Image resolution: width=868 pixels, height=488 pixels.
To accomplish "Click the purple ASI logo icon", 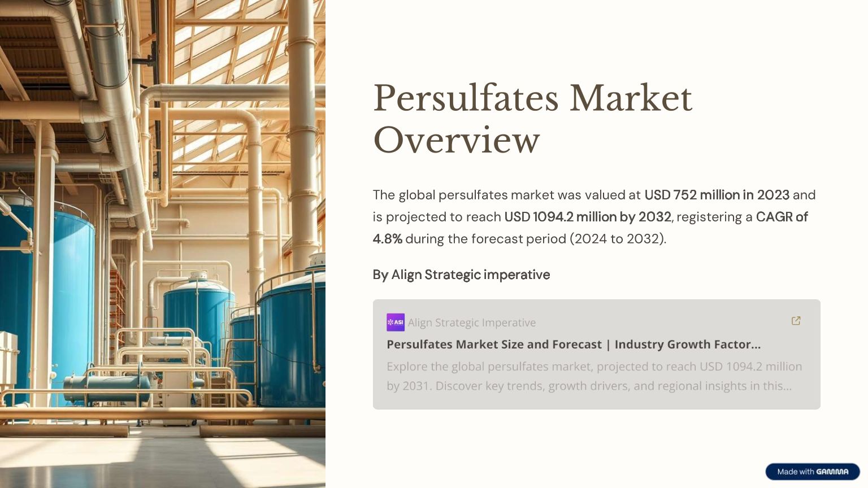I will [x=395, y=323].
